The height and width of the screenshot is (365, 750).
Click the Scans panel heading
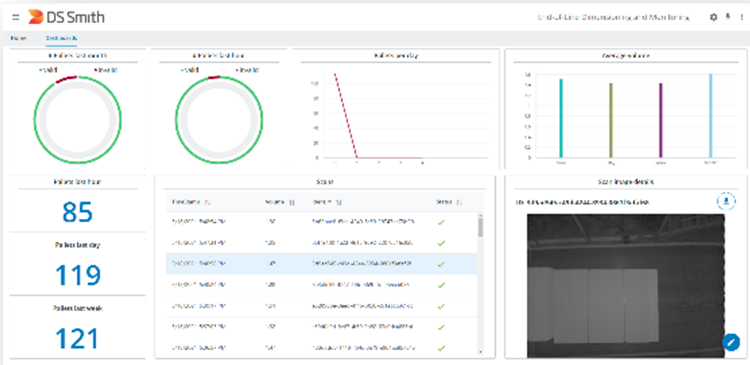[324, 182]
